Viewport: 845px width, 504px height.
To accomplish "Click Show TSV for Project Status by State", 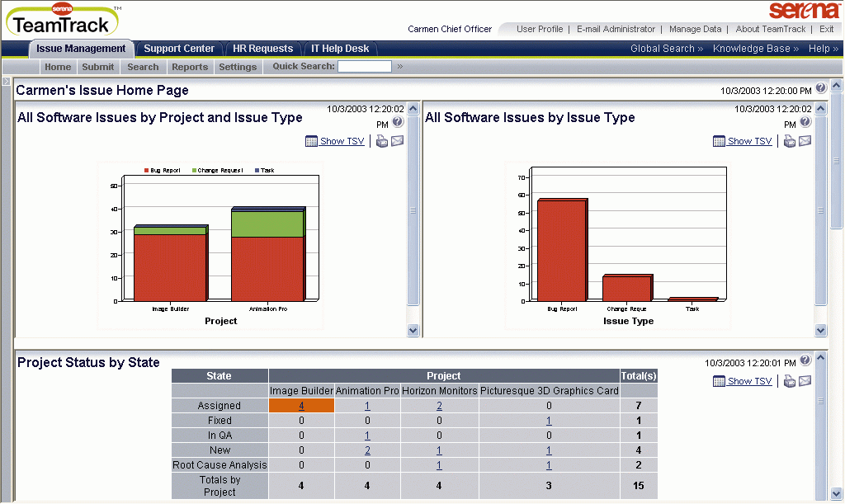I will click(749, 381).
